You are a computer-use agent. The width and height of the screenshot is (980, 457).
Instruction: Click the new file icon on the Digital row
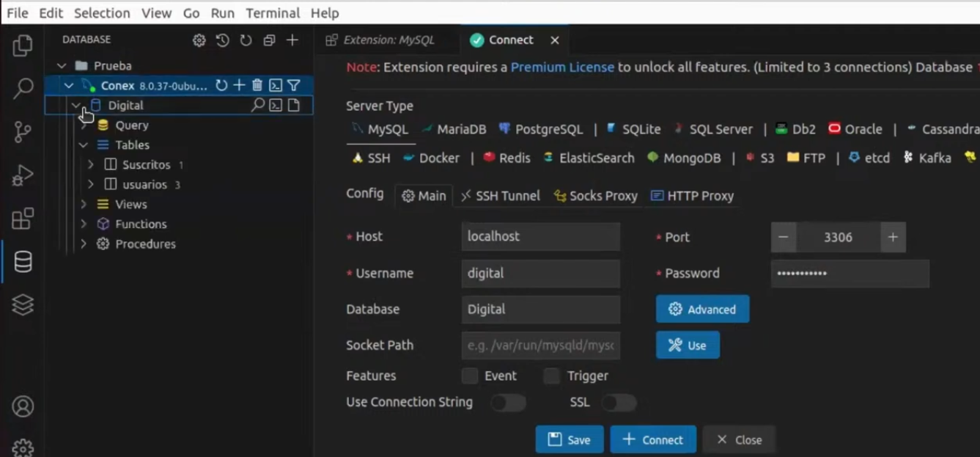coord(294,106)
